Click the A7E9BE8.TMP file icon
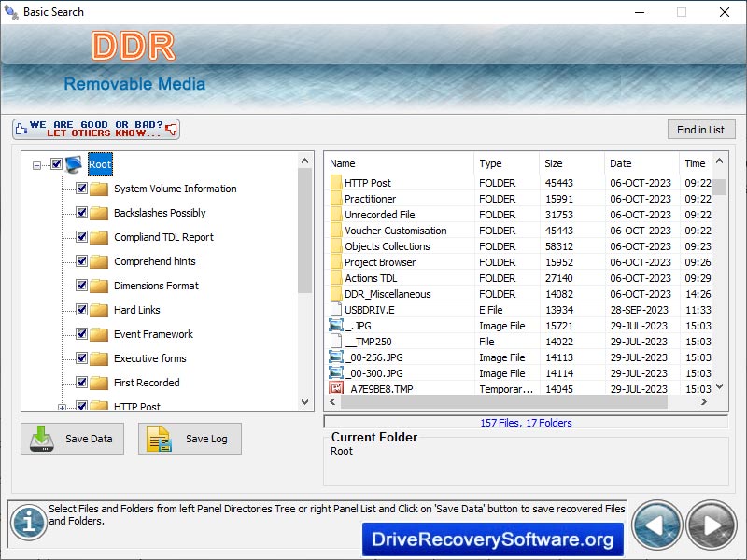 [336, 389]
